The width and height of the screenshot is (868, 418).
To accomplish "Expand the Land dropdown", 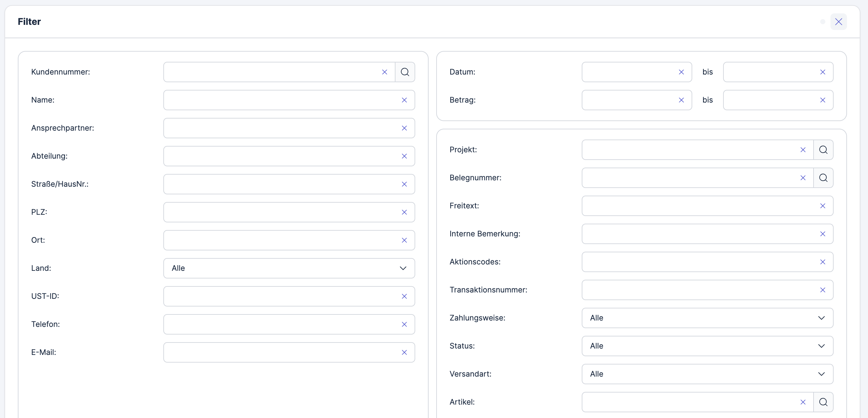I will (289, 268).
